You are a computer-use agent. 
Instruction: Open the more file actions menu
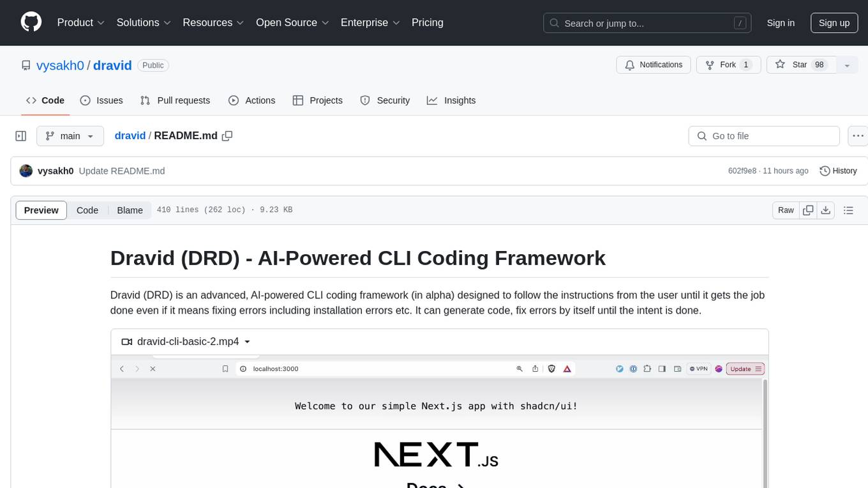tap(858, 136)
